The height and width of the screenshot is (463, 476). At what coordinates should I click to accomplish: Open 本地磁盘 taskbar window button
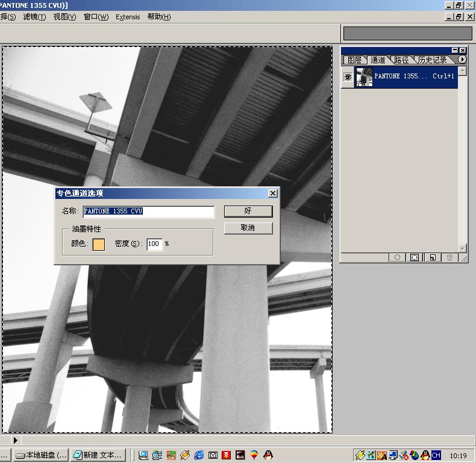41,455
